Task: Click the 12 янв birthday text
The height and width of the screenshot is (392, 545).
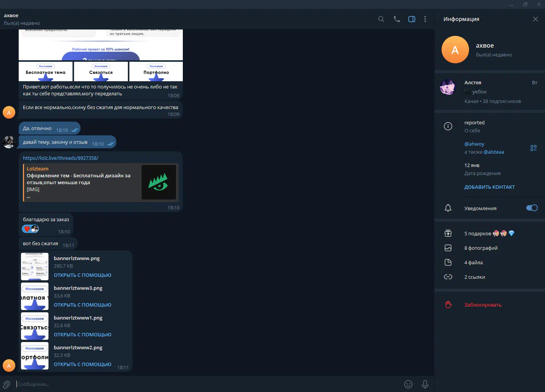Action: [x=472, y=165]
